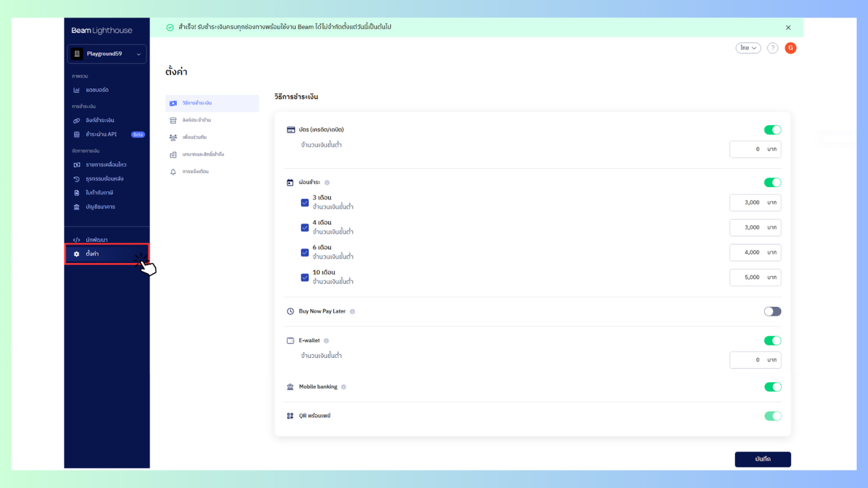
Task: Click the green check icon in success banner
Action: 170,27
